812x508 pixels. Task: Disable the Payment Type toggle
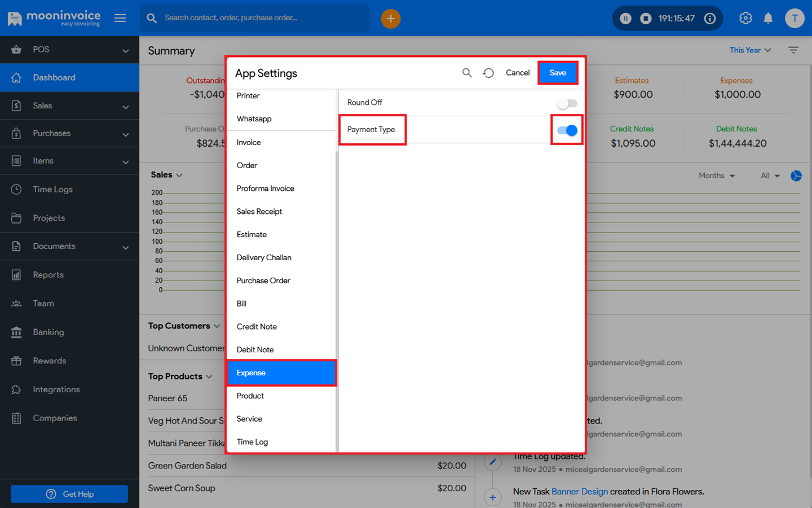point(567,130)
